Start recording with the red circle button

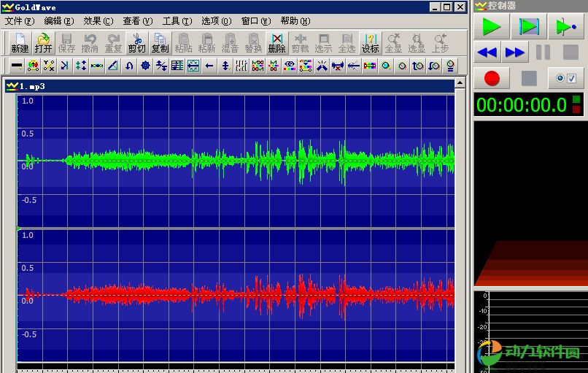[x=492, y=78]
